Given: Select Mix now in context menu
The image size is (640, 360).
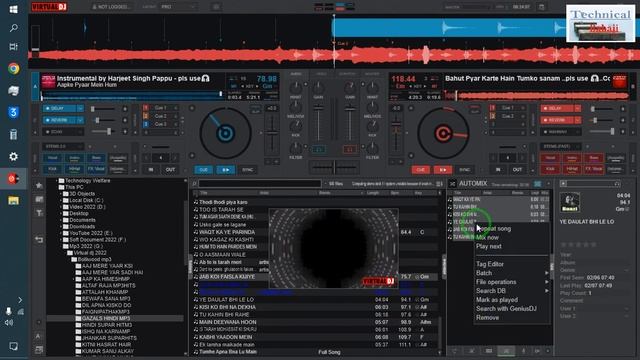Looking at the screenshot, I should coord(487,238).
